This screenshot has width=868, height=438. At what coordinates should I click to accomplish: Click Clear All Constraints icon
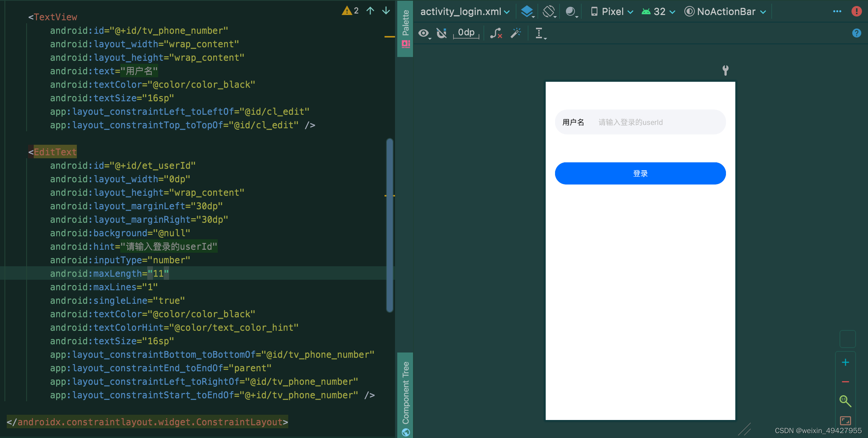pyautogui.click(x=496, y=33)
